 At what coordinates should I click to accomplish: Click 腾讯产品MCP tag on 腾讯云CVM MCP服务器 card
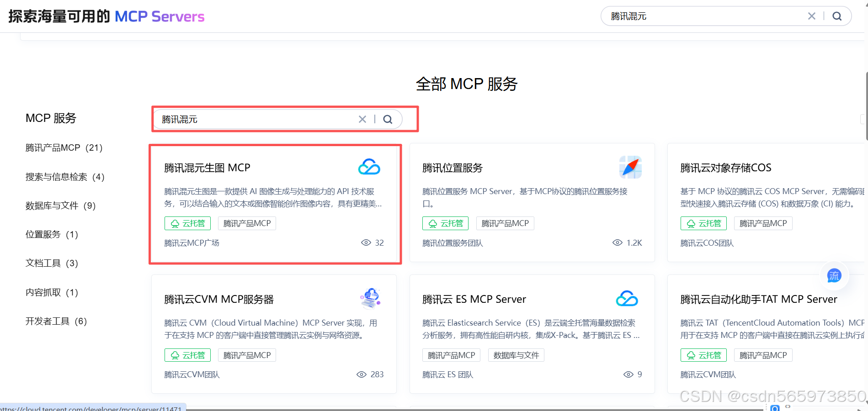tap(247, 355)
